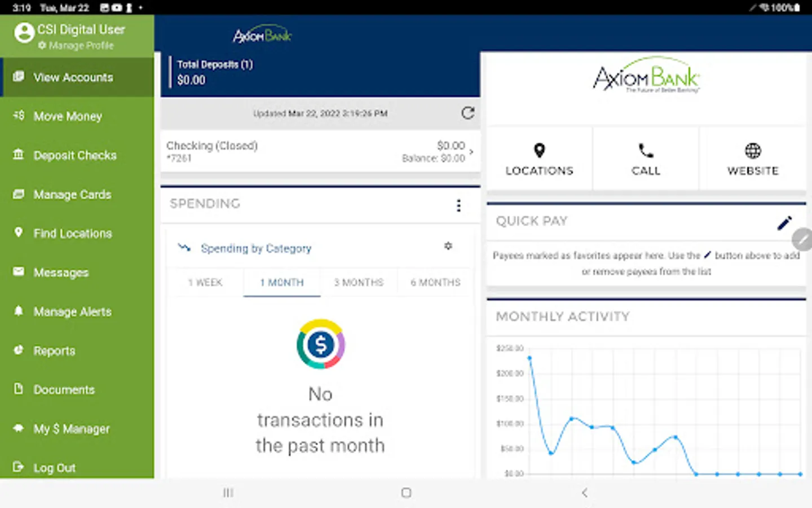Click the View Accounts icon
This screenshot has width=812, height=508.
pos(19,76)
